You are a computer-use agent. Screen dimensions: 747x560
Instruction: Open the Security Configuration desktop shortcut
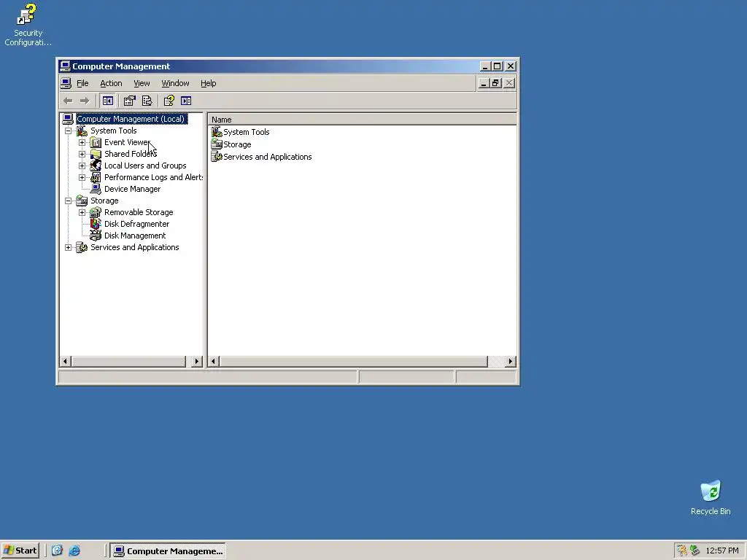28,25
